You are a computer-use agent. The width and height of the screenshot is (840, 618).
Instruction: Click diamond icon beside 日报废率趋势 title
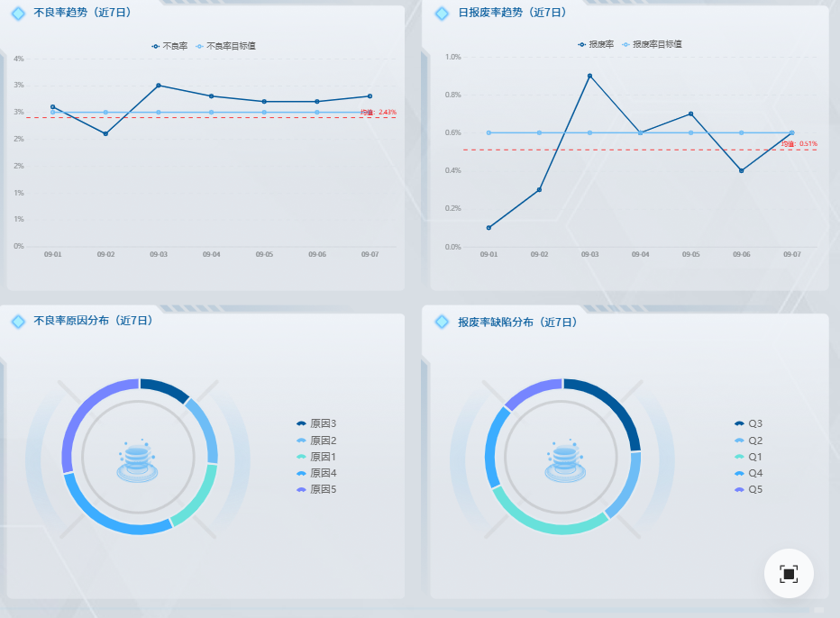pos(442,14)
